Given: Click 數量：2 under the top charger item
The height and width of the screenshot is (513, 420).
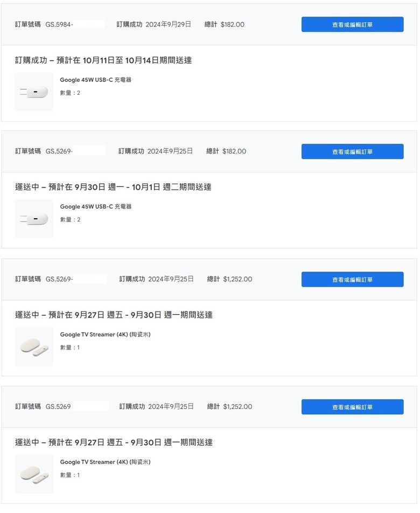Looking at the screenshot, I should point(70,93).
